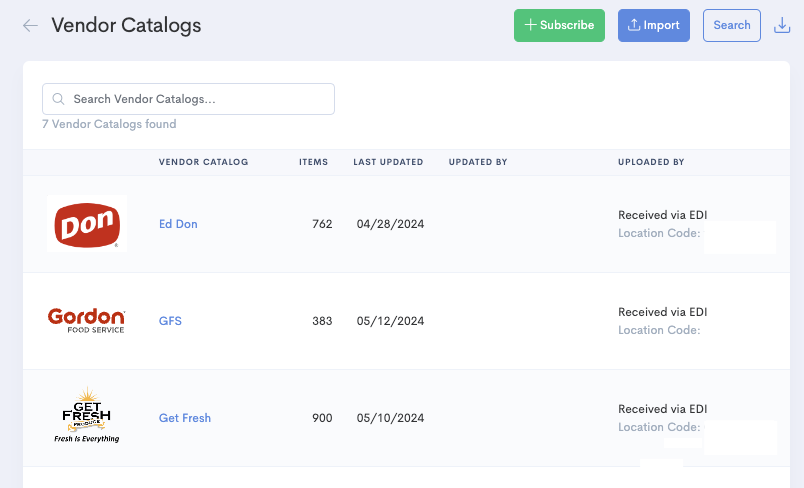Click the 762 items count for Ed Don
804x488 pixels.
coord(322,224)
